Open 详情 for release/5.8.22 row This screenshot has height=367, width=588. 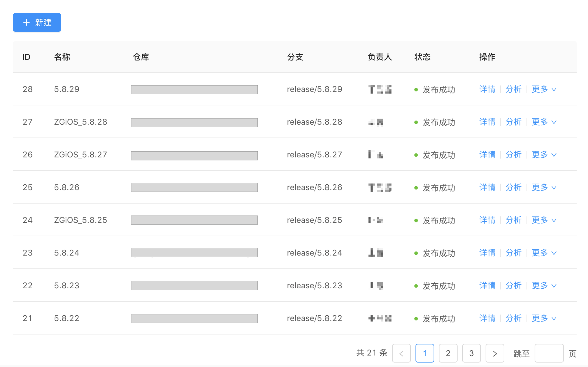[x=487, y=318]
